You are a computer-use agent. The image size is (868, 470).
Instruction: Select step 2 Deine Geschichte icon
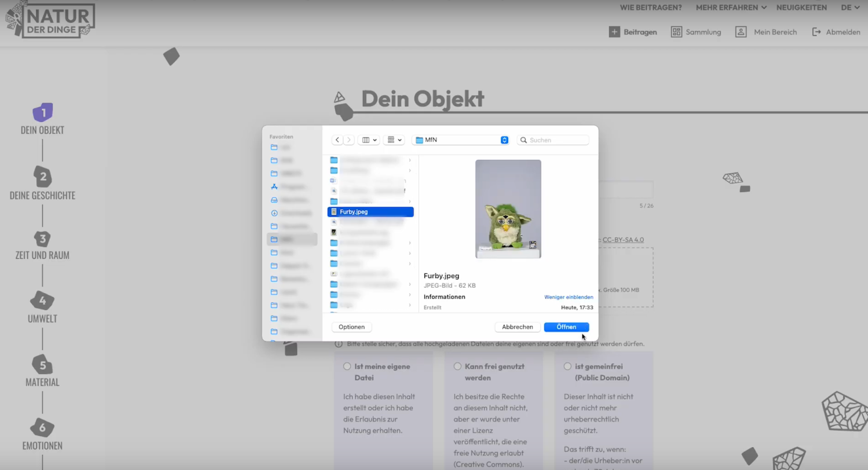point(42,176)
